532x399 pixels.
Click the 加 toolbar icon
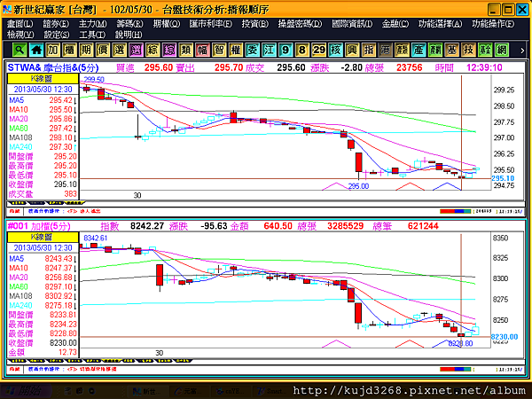[x=53, y=51]
